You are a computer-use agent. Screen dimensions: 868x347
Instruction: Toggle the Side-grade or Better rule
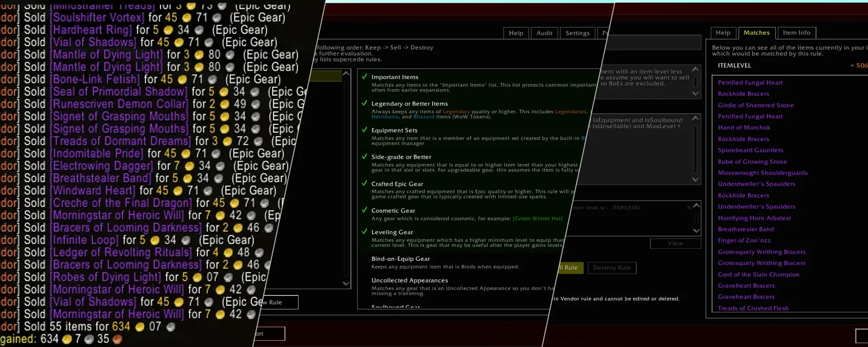coord(365,157)
